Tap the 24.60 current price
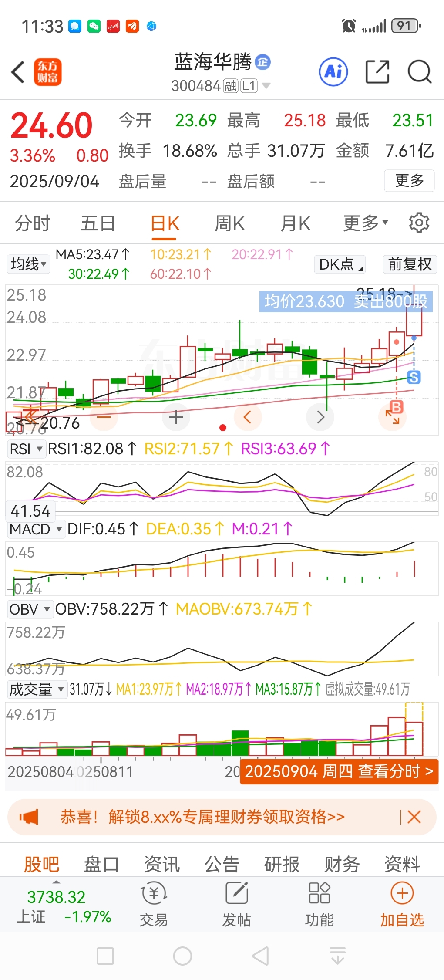The width and height of the screenshot is (444, 980). [51, 125]
